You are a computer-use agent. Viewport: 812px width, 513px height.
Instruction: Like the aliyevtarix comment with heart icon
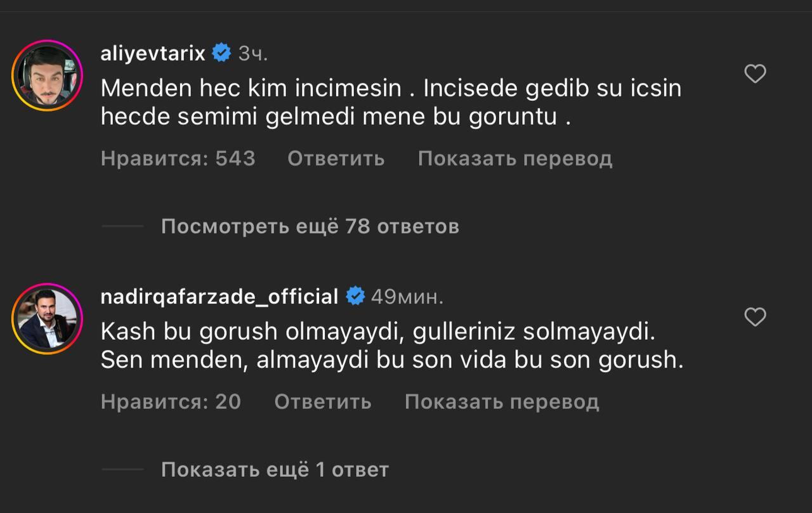[x=755, y=75]
